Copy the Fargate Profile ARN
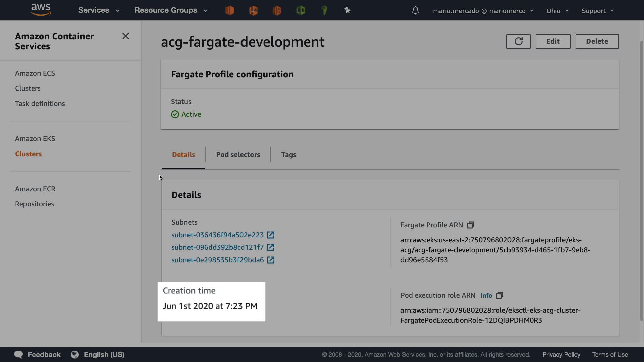644x362 pixels. click(471, 225)
